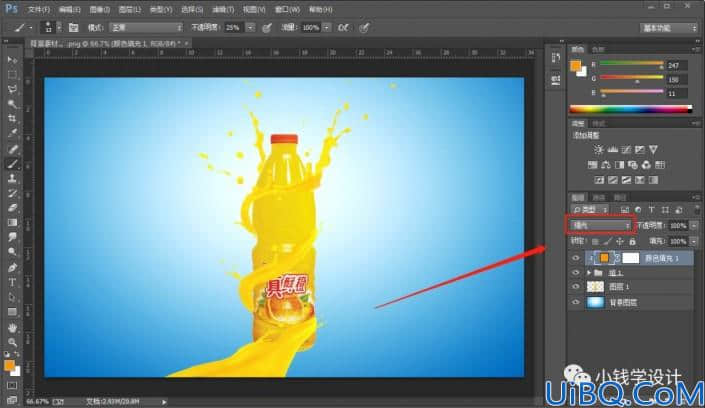Open the brush panel toggle icon
The width and height of the screenshot is (705, 408).
click(x=73, y=28)
